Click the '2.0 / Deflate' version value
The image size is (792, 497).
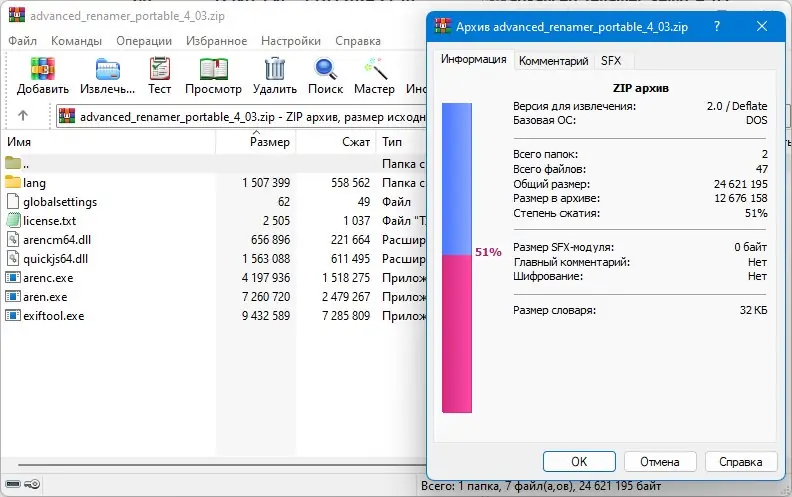[737, 106]
